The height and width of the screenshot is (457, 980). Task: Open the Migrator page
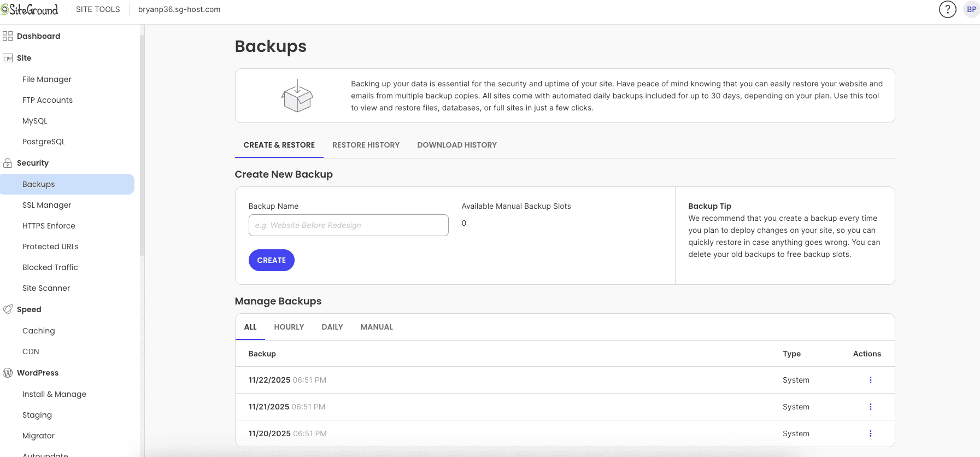(39, 436)
